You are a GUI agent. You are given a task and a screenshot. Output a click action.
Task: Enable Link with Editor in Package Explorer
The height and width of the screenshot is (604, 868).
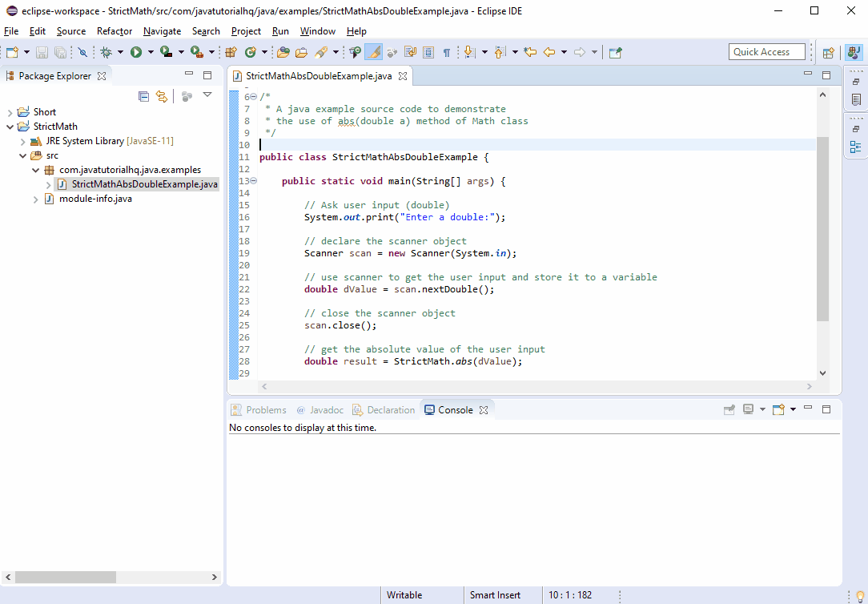162,95
